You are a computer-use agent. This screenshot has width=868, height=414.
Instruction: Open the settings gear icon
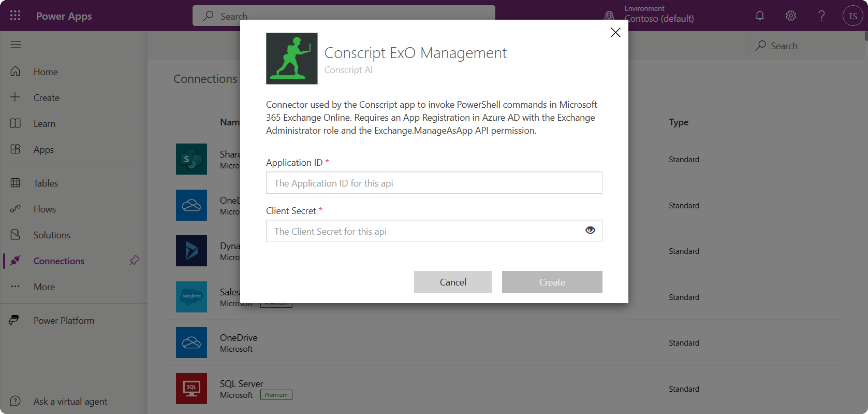(791, 16)
